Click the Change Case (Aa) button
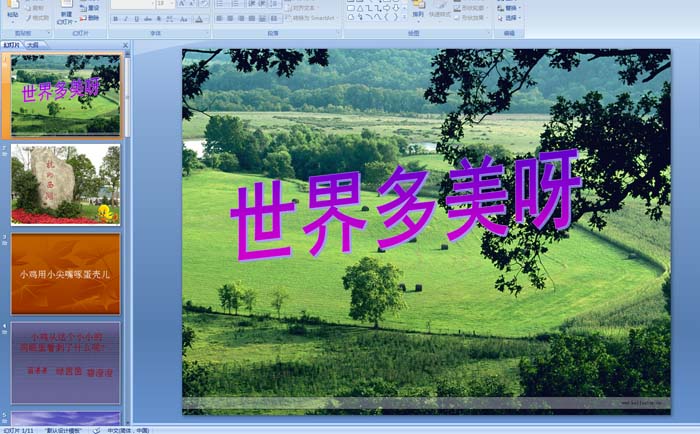The height and width of the screenshot is (434, 700). [184, 19]
